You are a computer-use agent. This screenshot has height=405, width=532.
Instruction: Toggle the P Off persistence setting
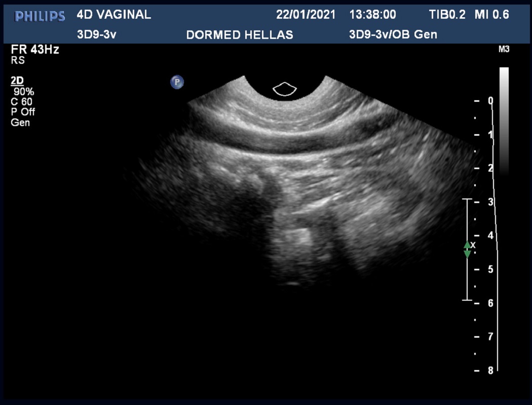23,112
